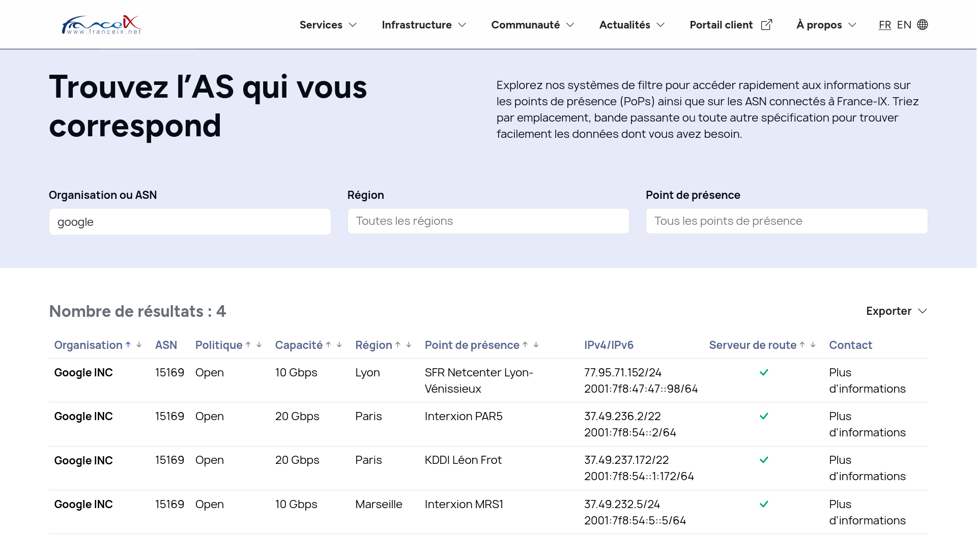Image resolution: width=977 pixels, height=560 pixels.
Task: Click the Organisation ou ASN search field
Action: click(x=190, y=222)
